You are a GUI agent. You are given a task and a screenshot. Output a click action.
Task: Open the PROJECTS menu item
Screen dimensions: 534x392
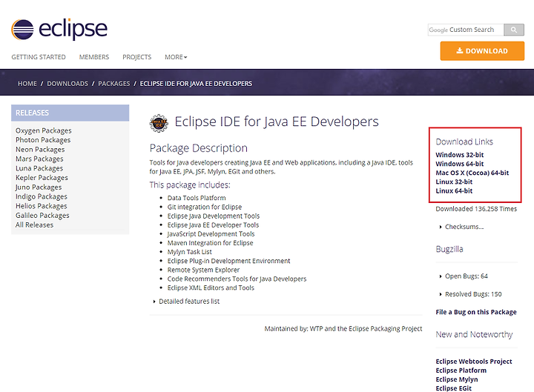[137, 57]
